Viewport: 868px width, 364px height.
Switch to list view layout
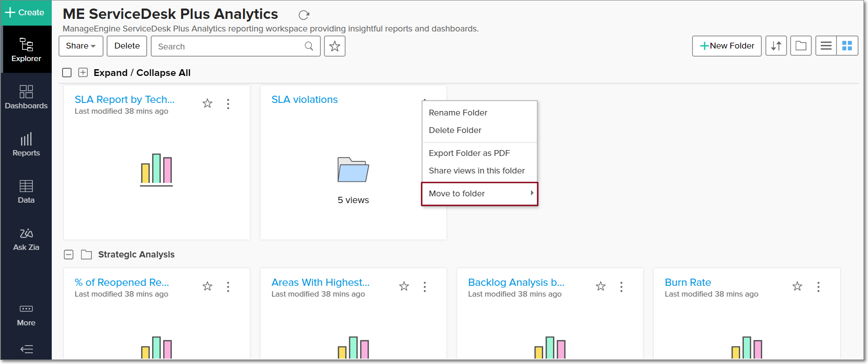[826, 46]
